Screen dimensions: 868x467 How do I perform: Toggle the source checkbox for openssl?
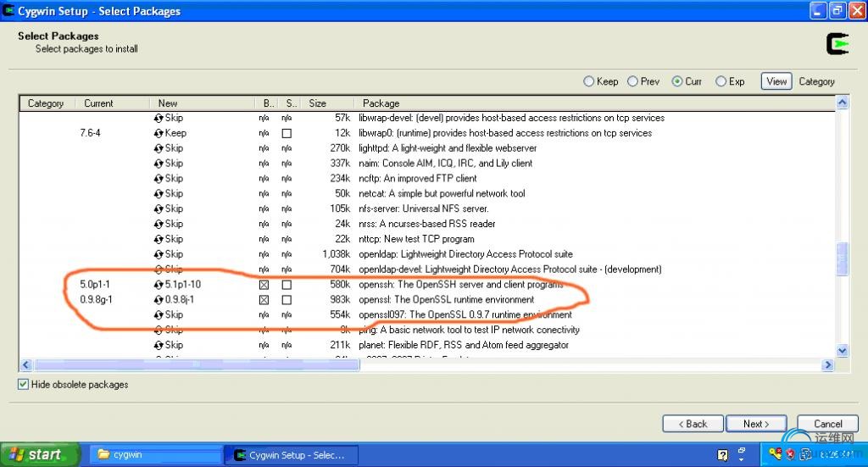pyautogui.click(x=287, y=300)
